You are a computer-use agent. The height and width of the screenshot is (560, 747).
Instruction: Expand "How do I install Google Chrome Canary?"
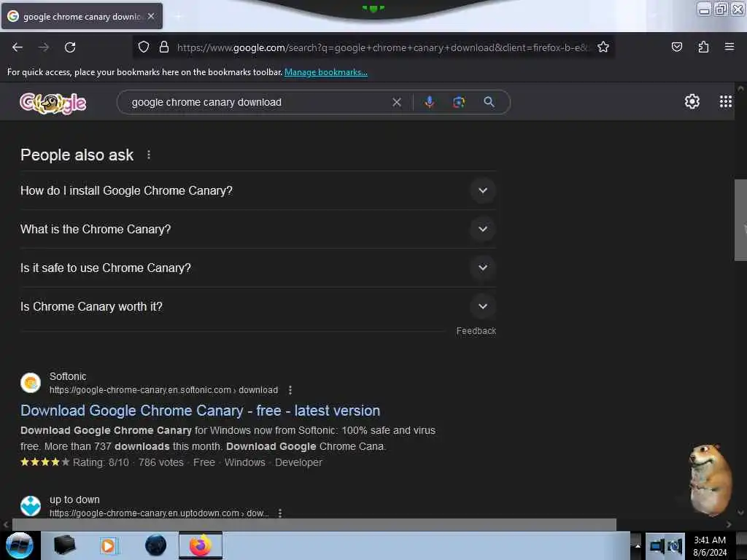[x=258, y=190]
